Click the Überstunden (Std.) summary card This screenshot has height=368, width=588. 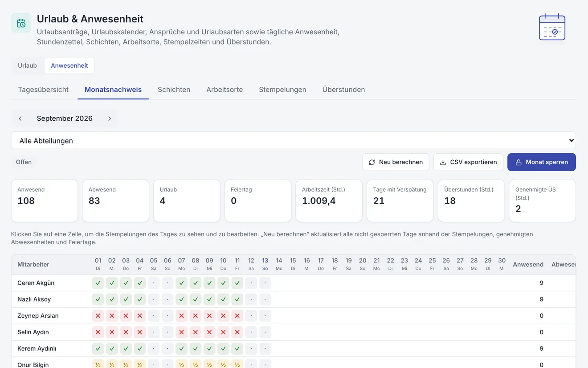click(x=471, y=200)
